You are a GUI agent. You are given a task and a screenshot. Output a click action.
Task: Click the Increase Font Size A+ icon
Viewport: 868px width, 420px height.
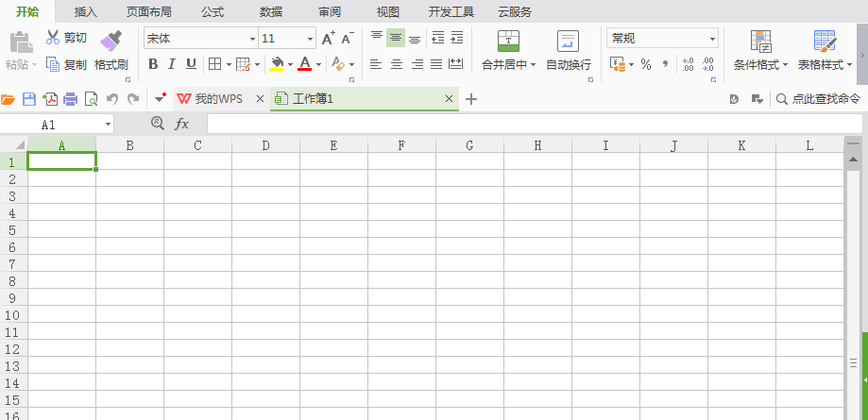click(x=328, y=39)
